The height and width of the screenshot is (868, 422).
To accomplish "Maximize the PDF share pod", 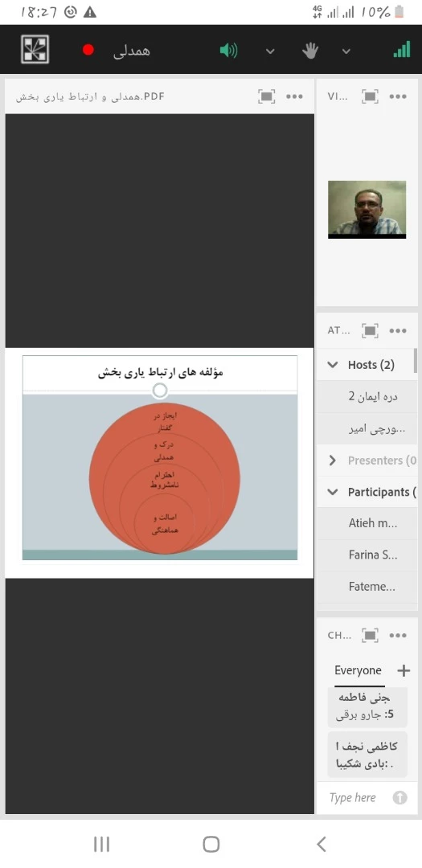I will (266, 96).
